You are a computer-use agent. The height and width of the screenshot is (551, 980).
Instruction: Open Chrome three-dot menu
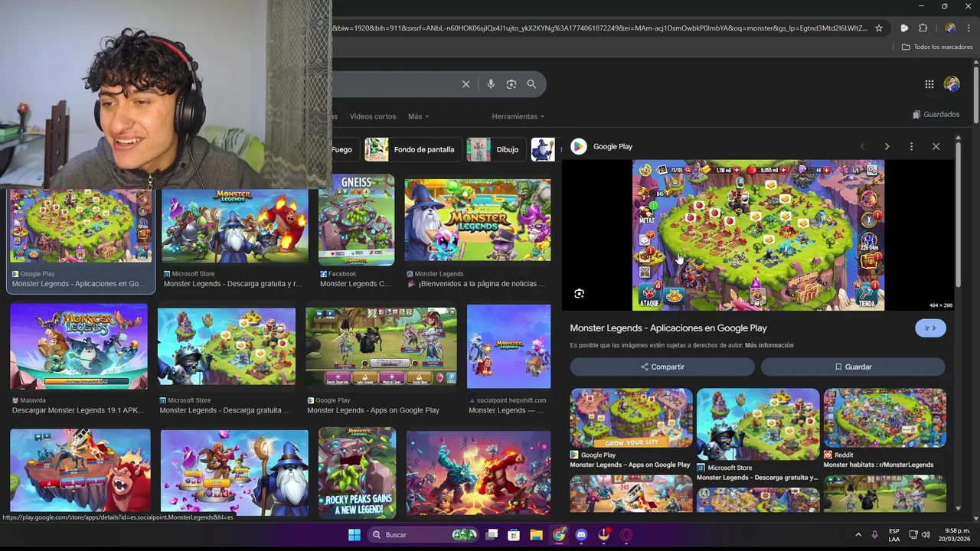click(969, 28)
